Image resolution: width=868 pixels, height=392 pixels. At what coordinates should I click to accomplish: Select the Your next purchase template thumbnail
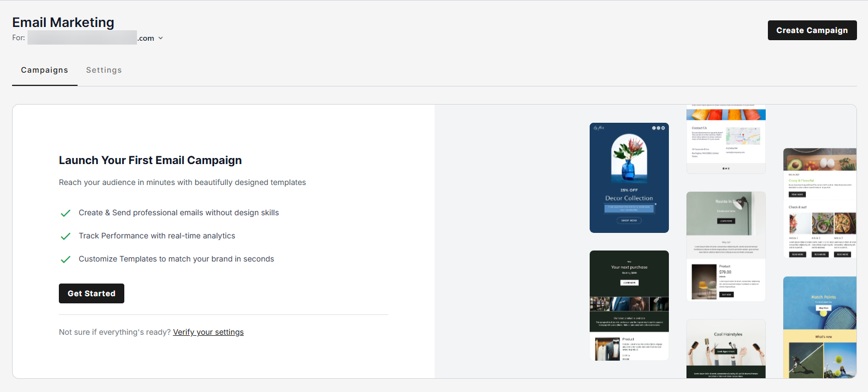tap(629, 306)
